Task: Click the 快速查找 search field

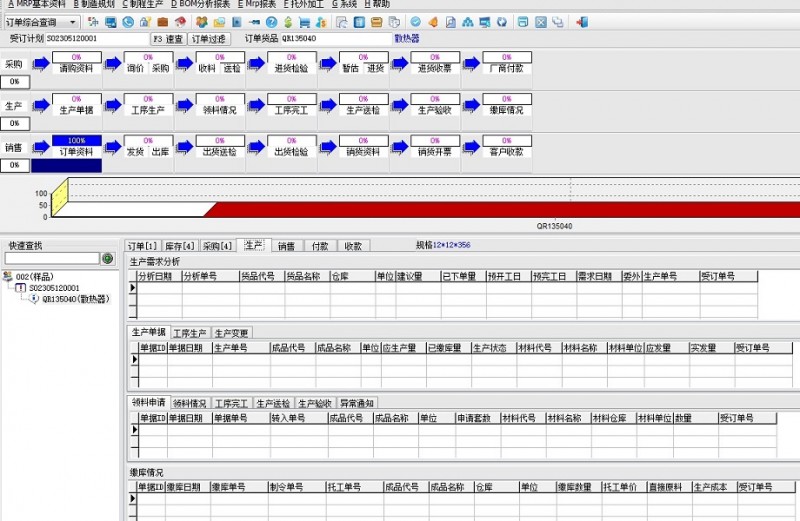Action: click(52, 258)
